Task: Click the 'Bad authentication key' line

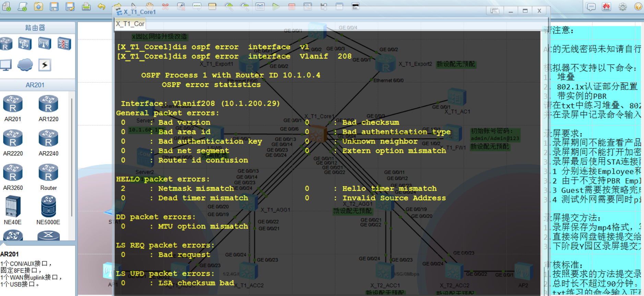Action: tap(191, 141)
